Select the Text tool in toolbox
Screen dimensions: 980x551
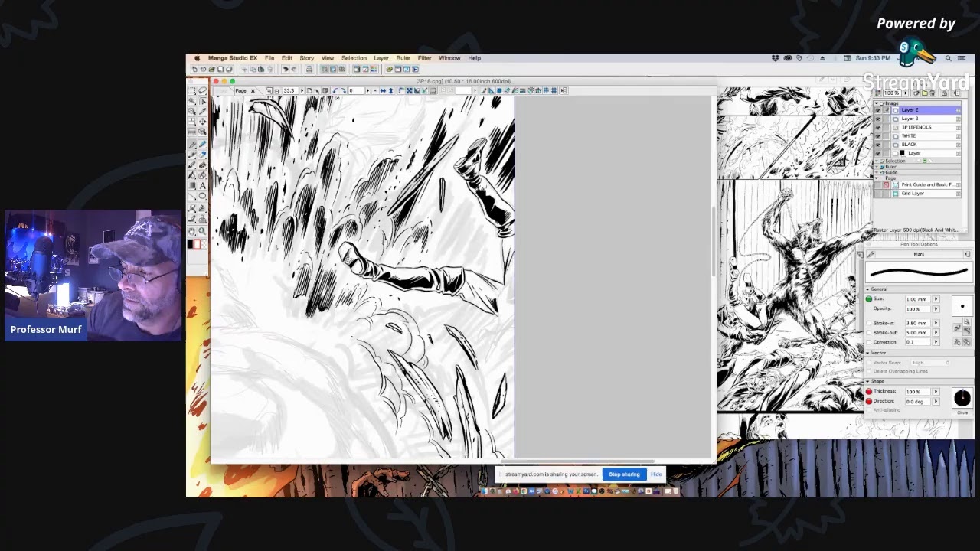pyautogui.click(x=202, y=186)
